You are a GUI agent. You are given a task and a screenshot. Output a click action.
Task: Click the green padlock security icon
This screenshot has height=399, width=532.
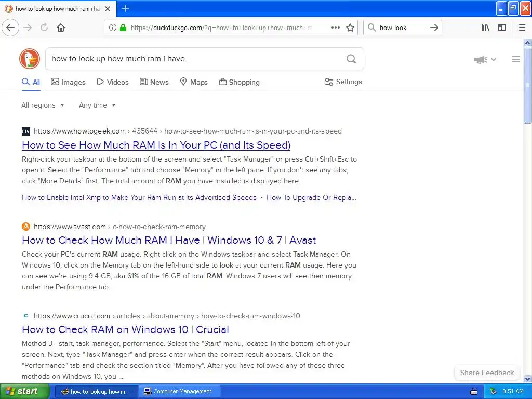tap(123, 28)
